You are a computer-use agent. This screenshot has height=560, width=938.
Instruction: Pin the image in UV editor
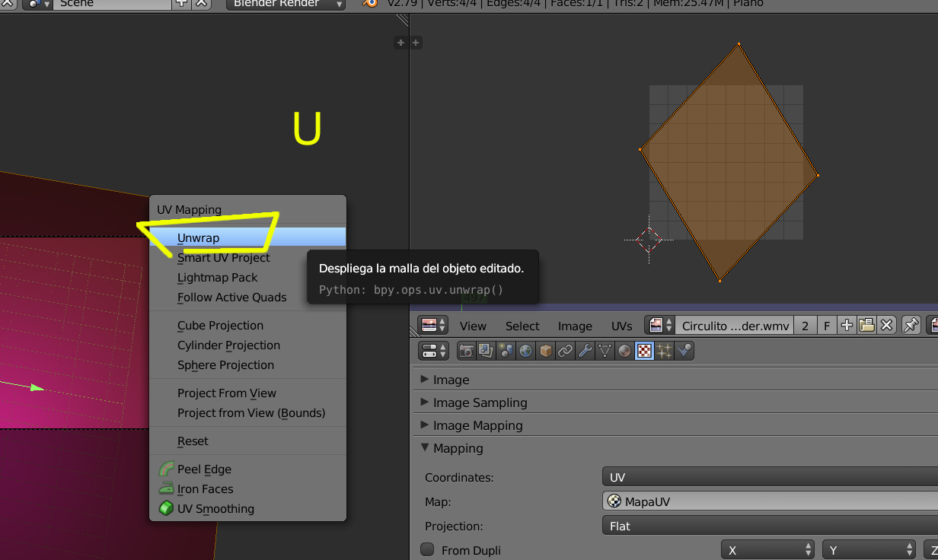point(911,326)
